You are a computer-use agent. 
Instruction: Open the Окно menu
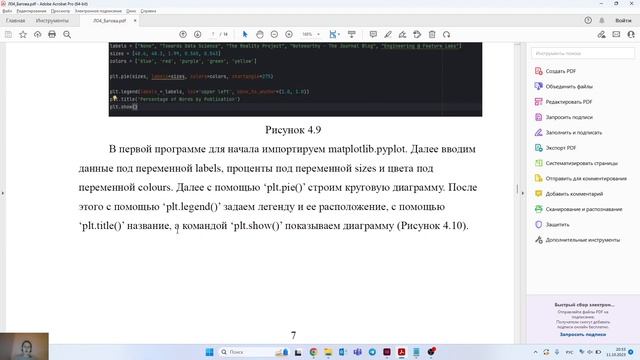[x=131, y=11]
